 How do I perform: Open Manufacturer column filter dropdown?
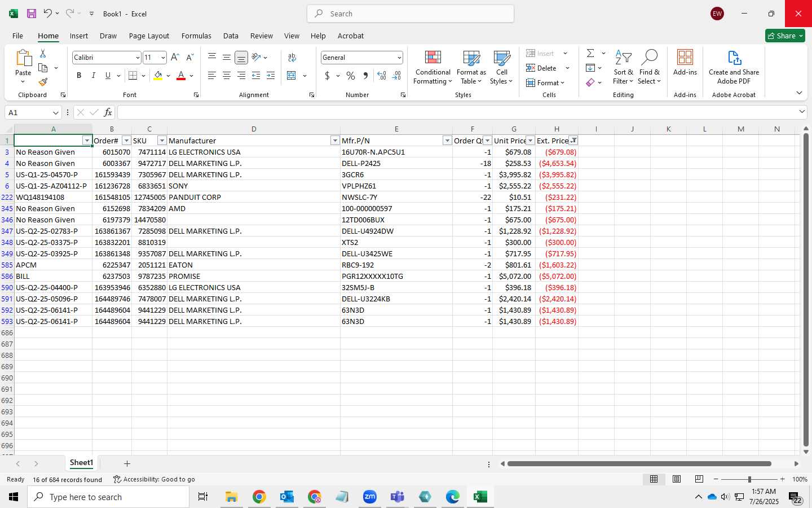tap(335, 141)
